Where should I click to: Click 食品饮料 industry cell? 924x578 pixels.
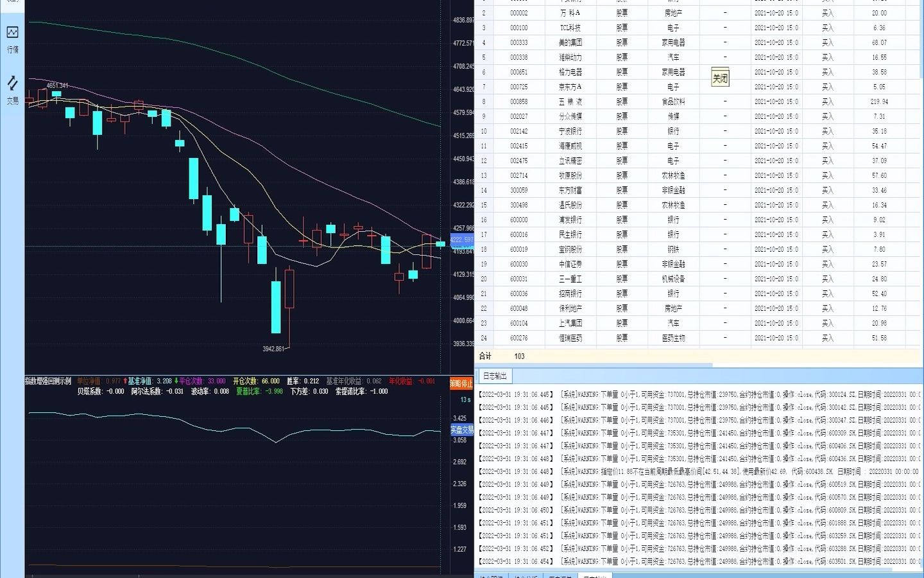pos(673,101)
